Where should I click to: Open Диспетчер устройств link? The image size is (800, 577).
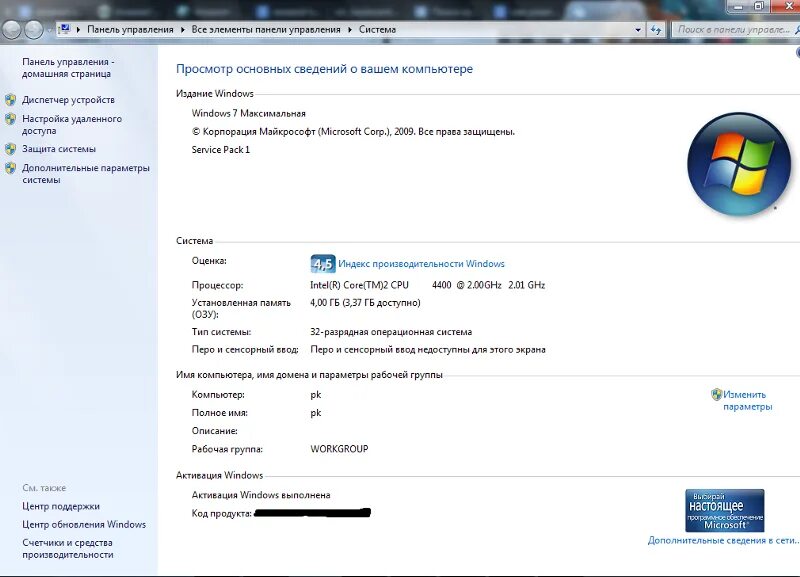coord(68,99)
